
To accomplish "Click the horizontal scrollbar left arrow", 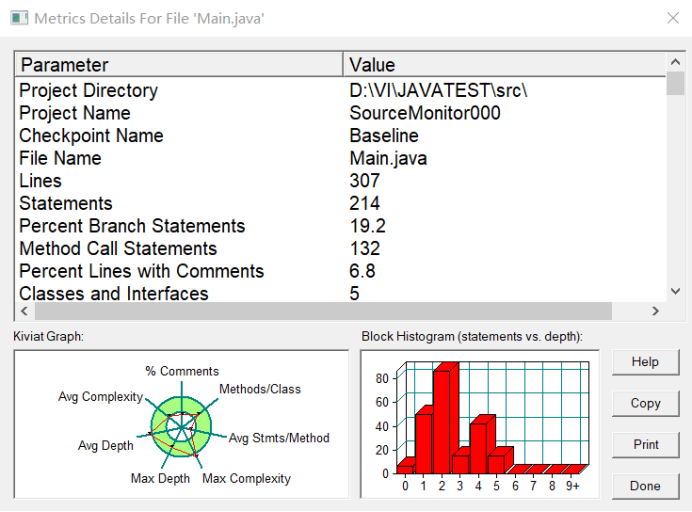I will tap(25, 311).
